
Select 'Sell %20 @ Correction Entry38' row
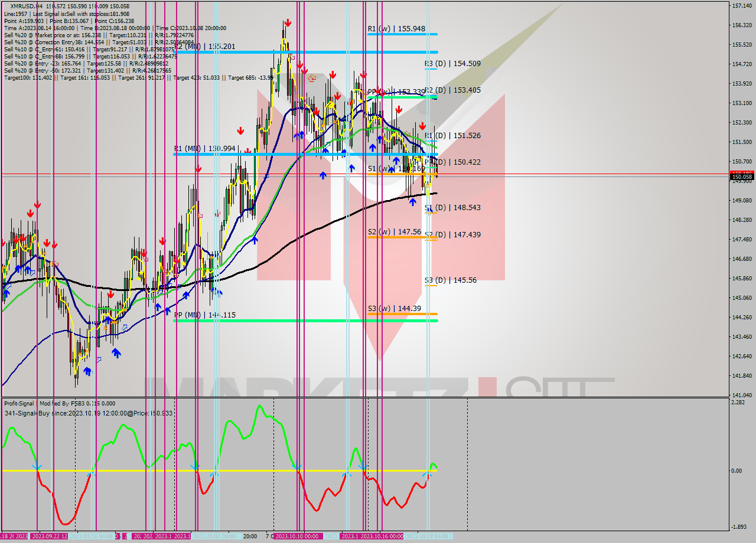point(99,42)
